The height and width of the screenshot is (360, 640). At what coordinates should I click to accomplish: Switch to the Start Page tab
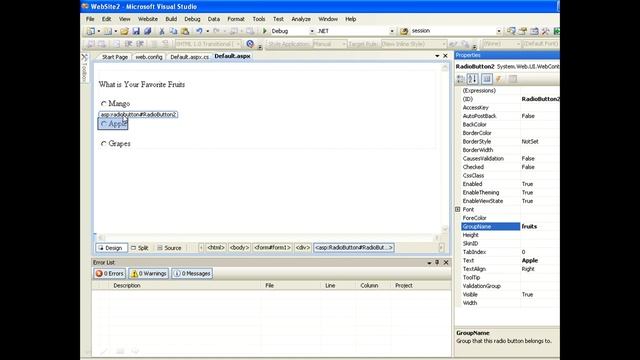(115, 57)
